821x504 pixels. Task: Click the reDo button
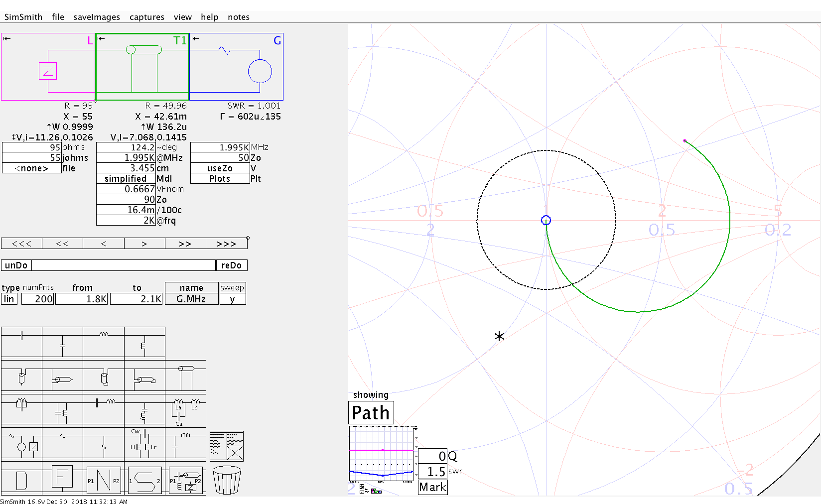coord(232,265)
